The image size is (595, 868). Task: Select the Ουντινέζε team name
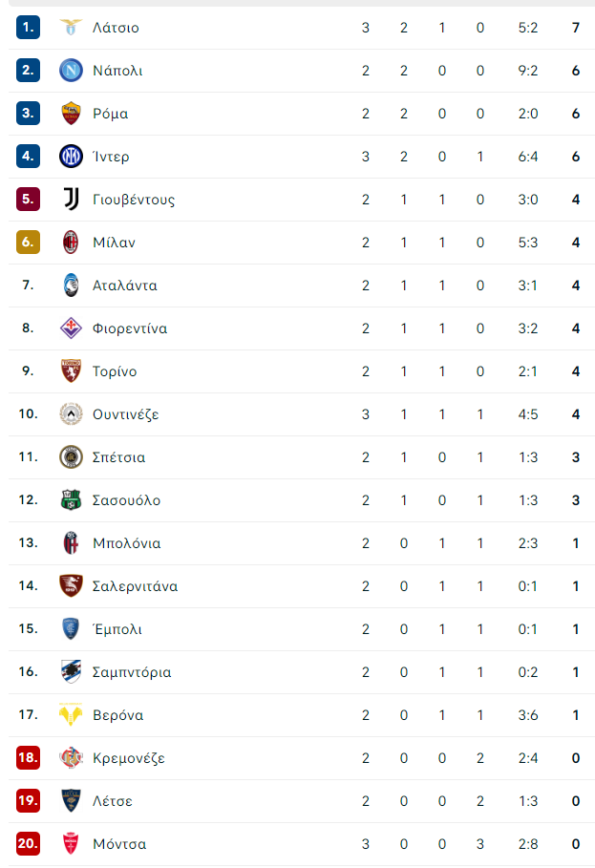click(x=126, y=414)
